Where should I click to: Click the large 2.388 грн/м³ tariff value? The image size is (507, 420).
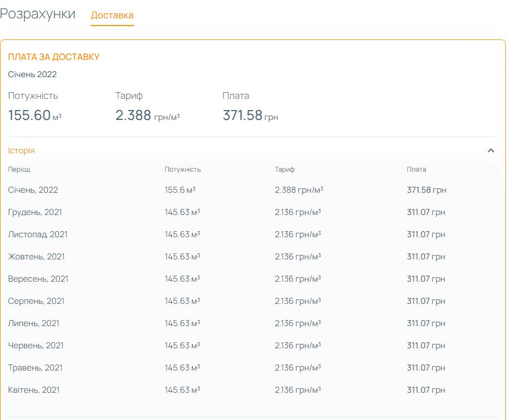coord(147,116)
